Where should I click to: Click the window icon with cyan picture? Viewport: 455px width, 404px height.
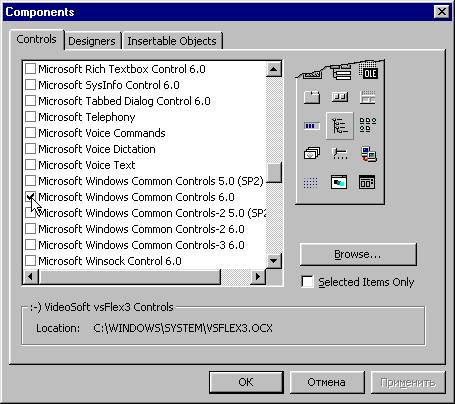click(339, 182)
